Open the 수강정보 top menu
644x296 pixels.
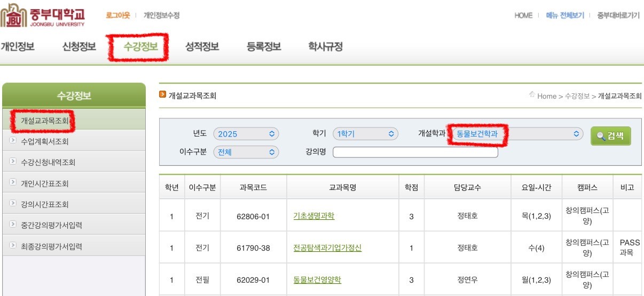(x=140, y=47)
